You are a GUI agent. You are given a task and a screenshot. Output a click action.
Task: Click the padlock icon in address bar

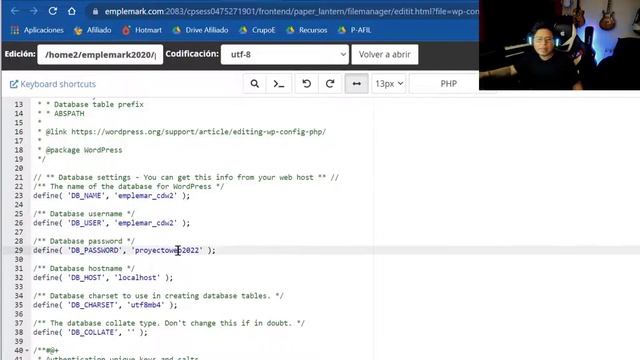95,11
